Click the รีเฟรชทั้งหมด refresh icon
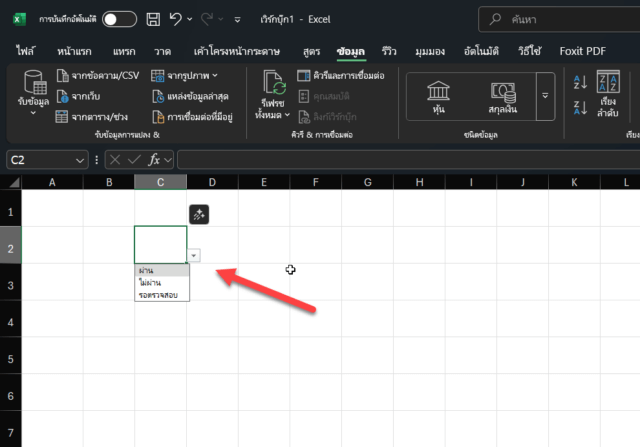 click(x=273, y=83)
